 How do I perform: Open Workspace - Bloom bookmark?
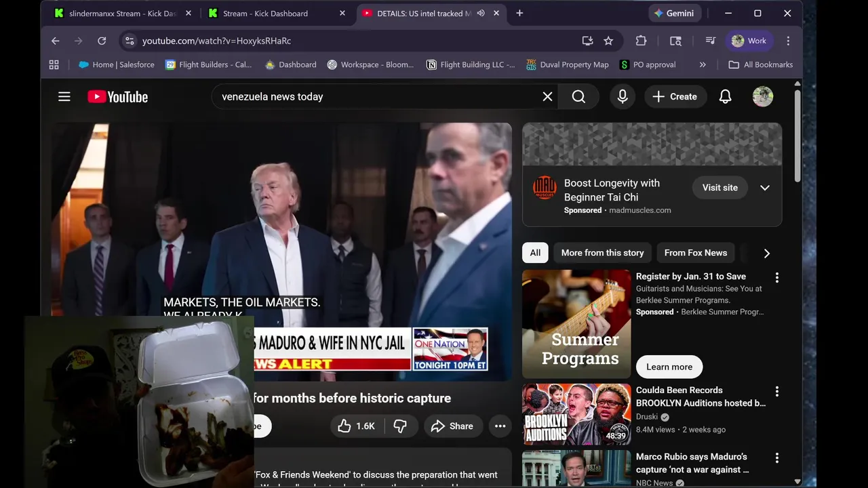(x=370, y=64)
